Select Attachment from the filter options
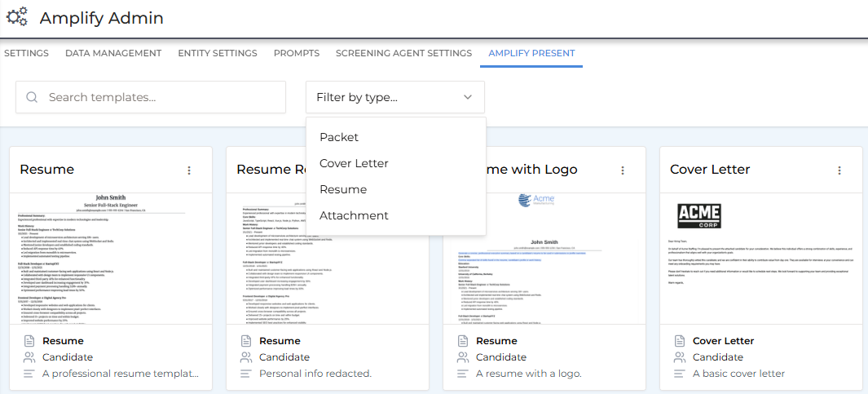The image size is (868, 394). click(x=354, y=215)
